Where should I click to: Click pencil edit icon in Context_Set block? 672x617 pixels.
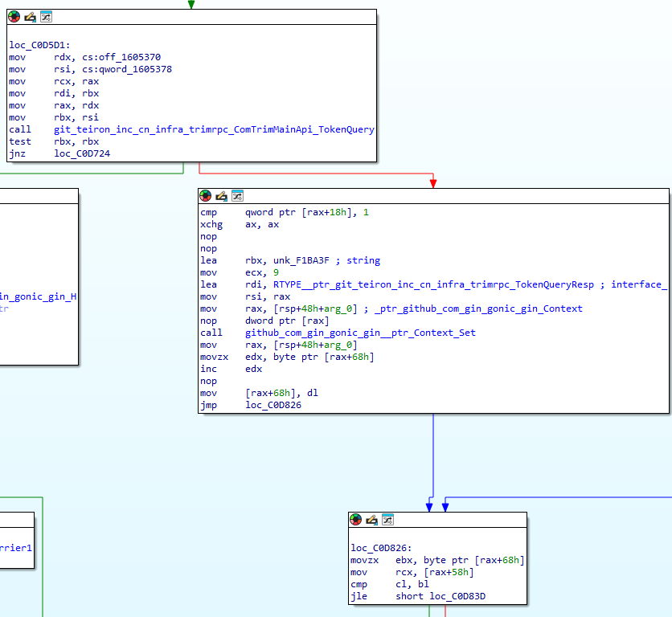pos(221,196)
